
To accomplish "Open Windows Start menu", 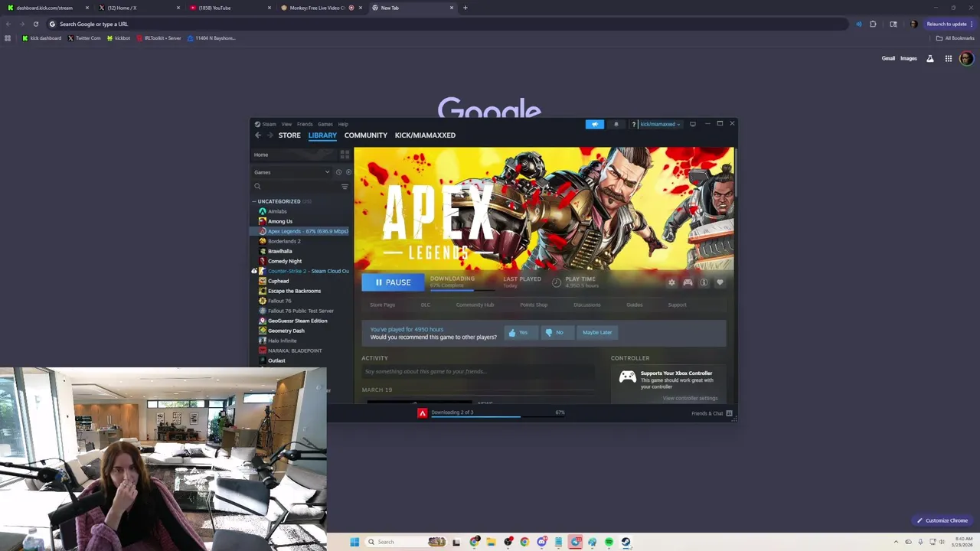I will click(x=354, y=542).
